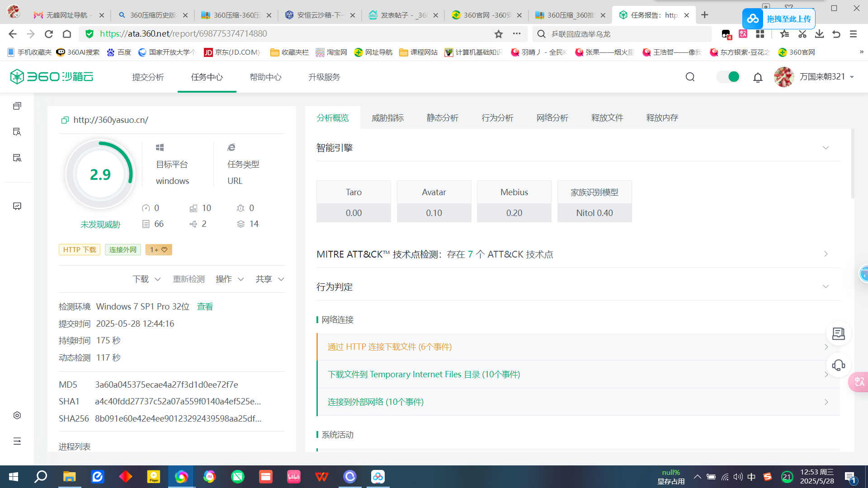Collapse the 行为判定 section

[x=826, y=286]
